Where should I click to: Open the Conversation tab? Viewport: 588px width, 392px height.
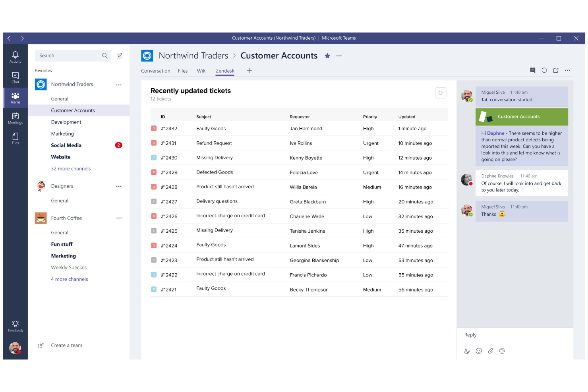click(155, 70)
